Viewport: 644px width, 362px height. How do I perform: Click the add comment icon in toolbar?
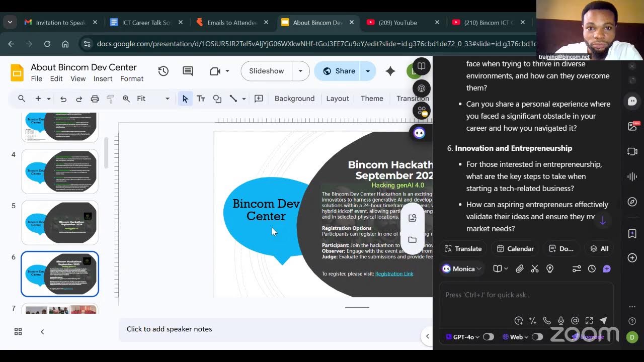click(259, 99)
